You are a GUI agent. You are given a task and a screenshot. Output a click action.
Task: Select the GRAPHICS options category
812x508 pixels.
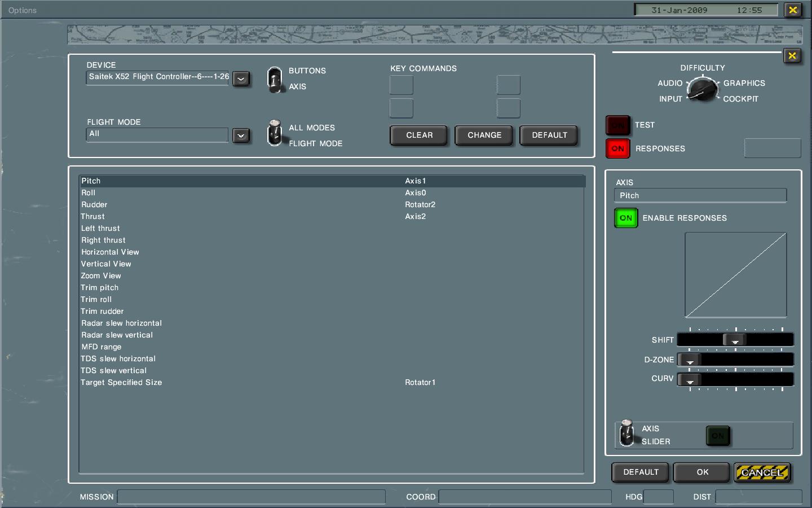[x=744, y=83]
